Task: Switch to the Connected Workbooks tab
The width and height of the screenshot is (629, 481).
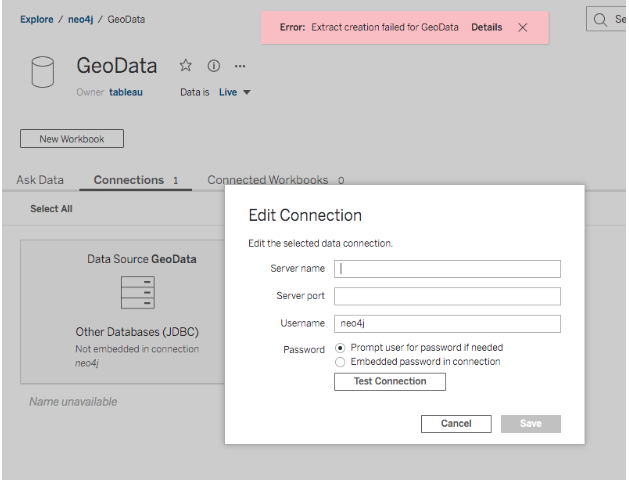Action: click(276, 180)
